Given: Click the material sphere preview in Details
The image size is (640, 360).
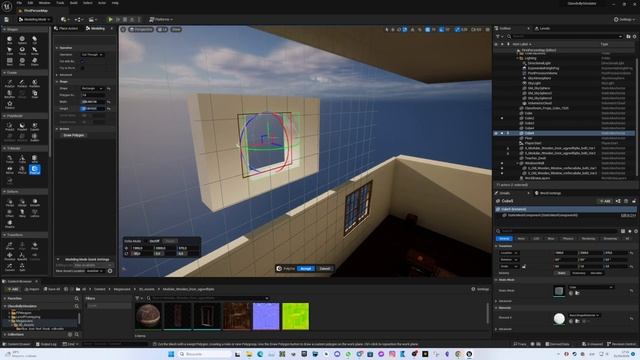Looking at the screenshot, I should click(559, 318).
